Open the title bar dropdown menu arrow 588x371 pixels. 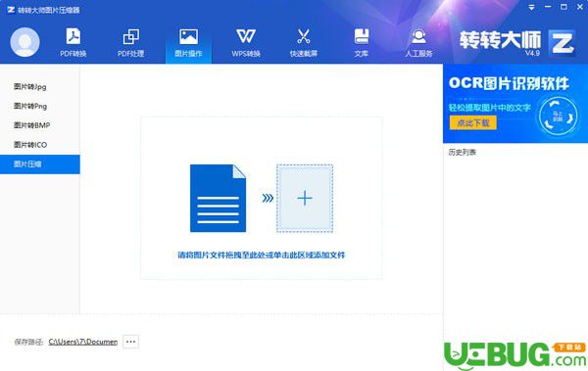pyautogui.click(x=531, y=8)
